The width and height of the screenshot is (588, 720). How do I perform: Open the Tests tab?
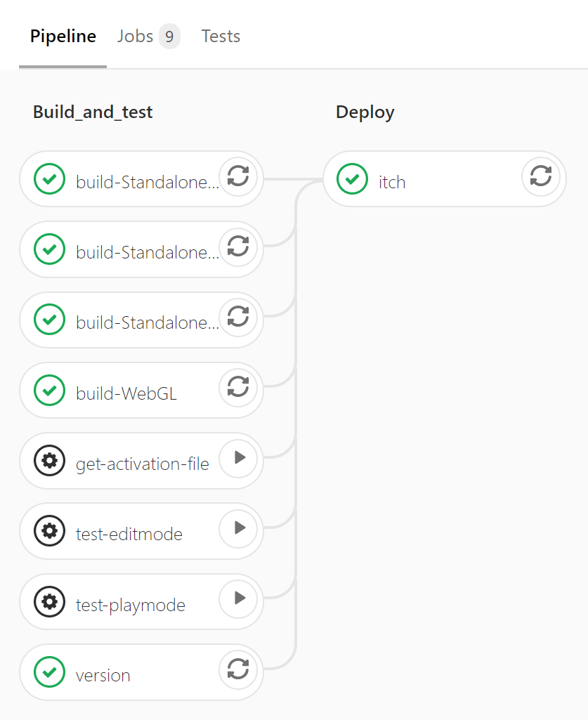[x=221, y=37]
